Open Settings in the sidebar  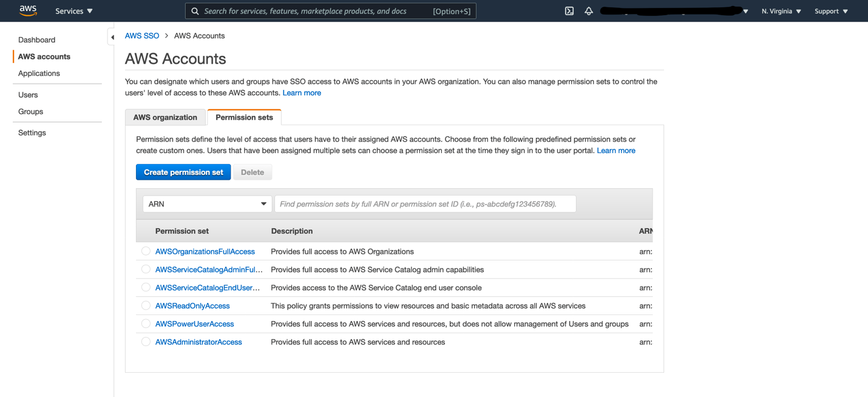pos(32,132)
